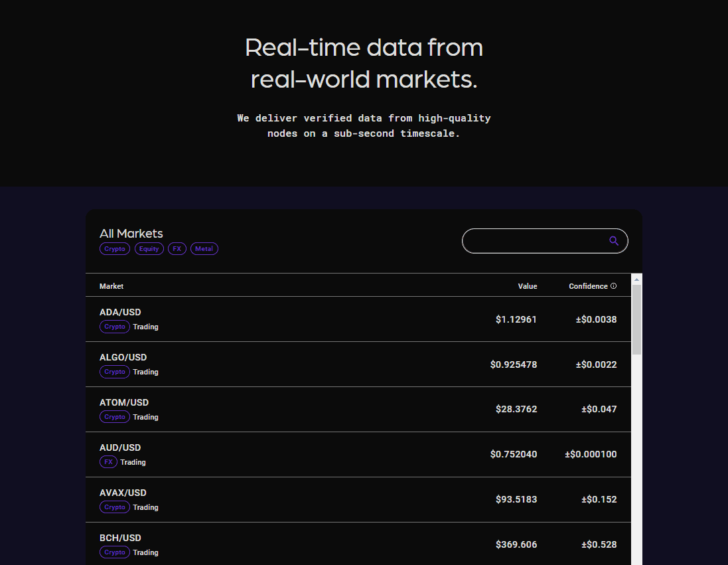
Task: Open the BCH/USD market row
Action: click(x=358, y=544)
